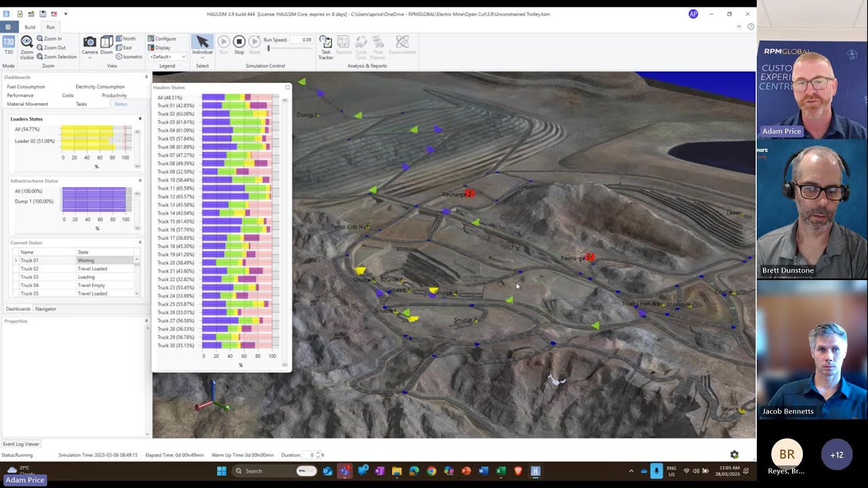
Task: Select the Productivity dashboard tab
Action: point(114,96)
